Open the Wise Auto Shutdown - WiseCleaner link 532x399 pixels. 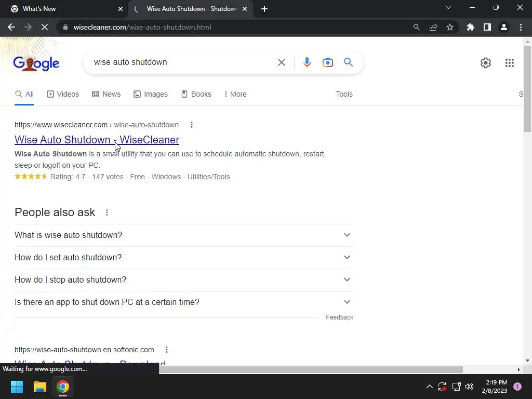tap(97, 140)
